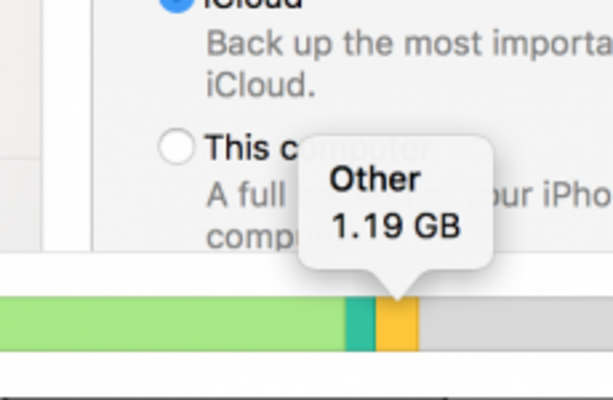Click the "This computer" option label
The height and width of the screenshot is (400, 613).
pyautogui.click(x=250, y=148)
